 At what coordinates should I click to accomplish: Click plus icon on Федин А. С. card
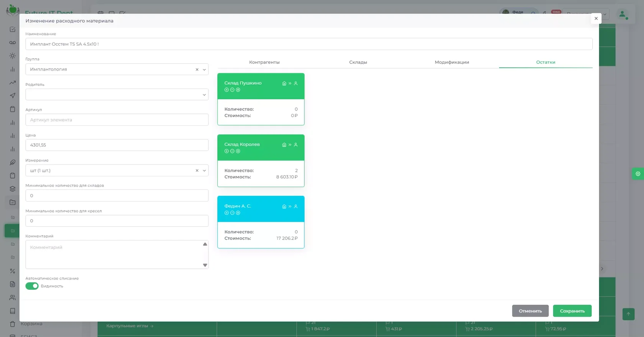tap(227, 213)
